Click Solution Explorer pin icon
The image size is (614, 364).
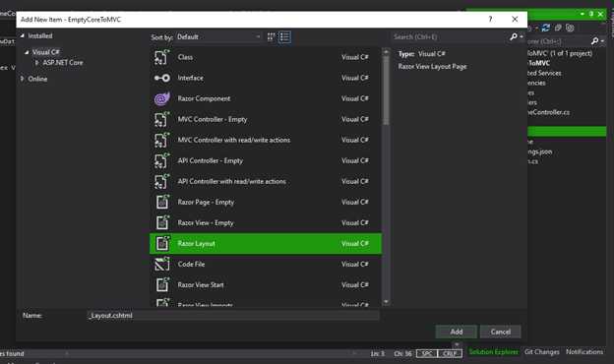click(x=591, y=14)
